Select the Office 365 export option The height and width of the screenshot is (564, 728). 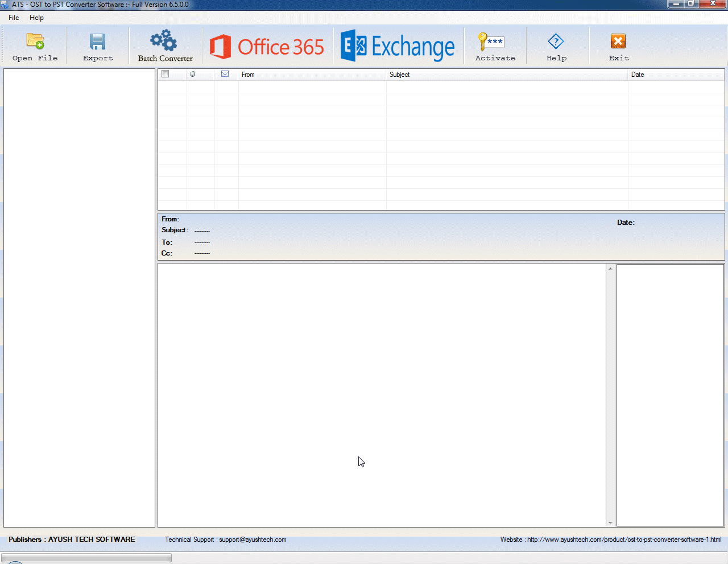(x=267, y=47)
